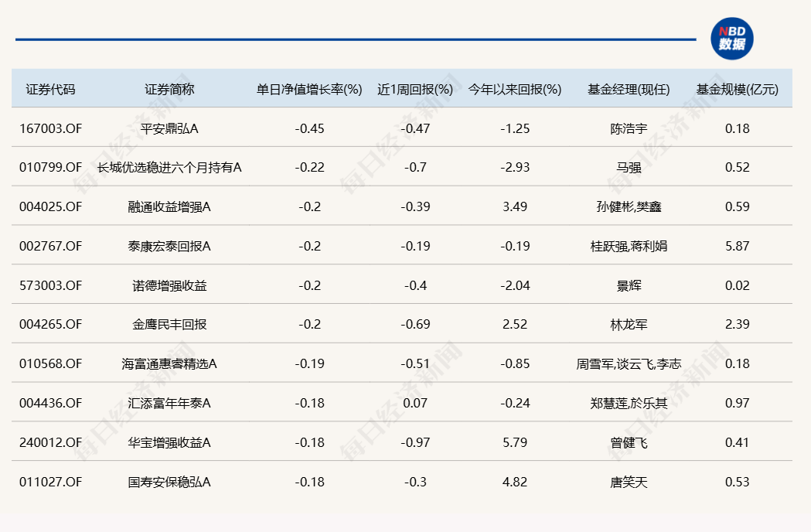
Task: Select code 011027.OF
Action: click(51, 482)
